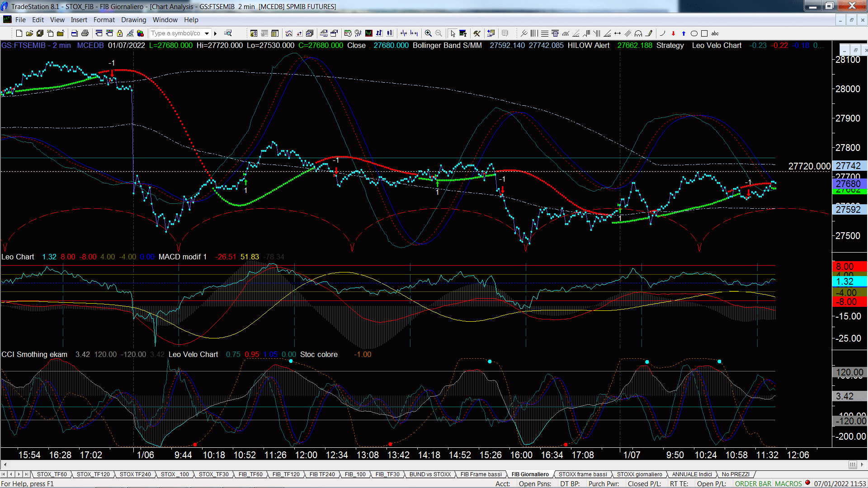Select the pencil trendline drawing tool
Viewport: 868px width, 488px height.
tap(649, 33)
